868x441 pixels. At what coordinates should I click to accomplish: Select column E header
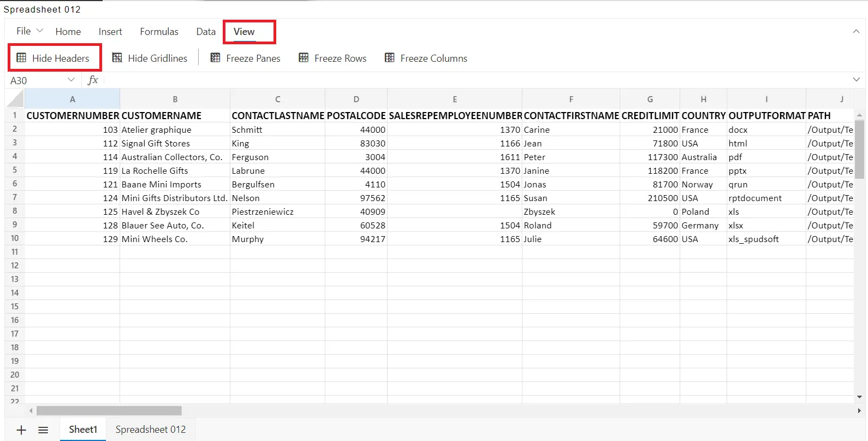pos(455,99)
